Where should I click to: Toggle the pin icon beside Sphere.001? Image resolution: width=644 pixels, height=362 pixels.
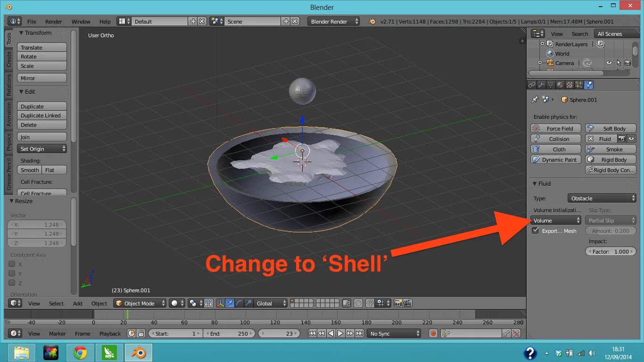(x=535, y=99)
